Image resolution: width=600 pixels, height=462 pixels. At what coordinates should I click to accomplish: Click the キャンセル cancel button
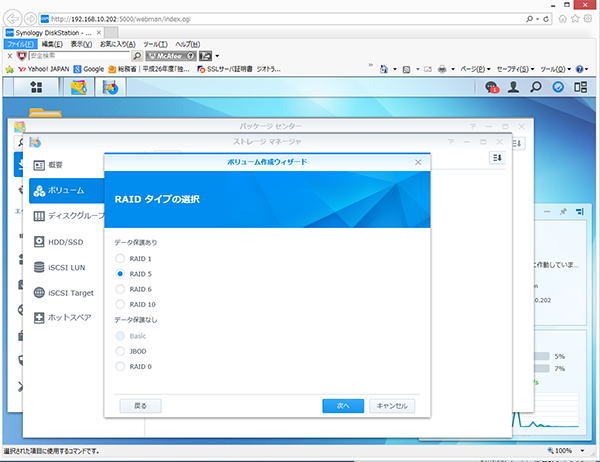point(392,406)
